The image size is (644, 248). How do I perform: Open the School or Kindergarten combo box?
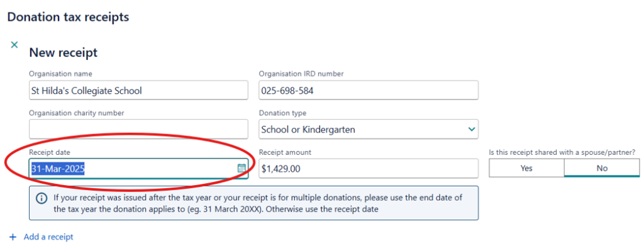(x=369, y=130)
